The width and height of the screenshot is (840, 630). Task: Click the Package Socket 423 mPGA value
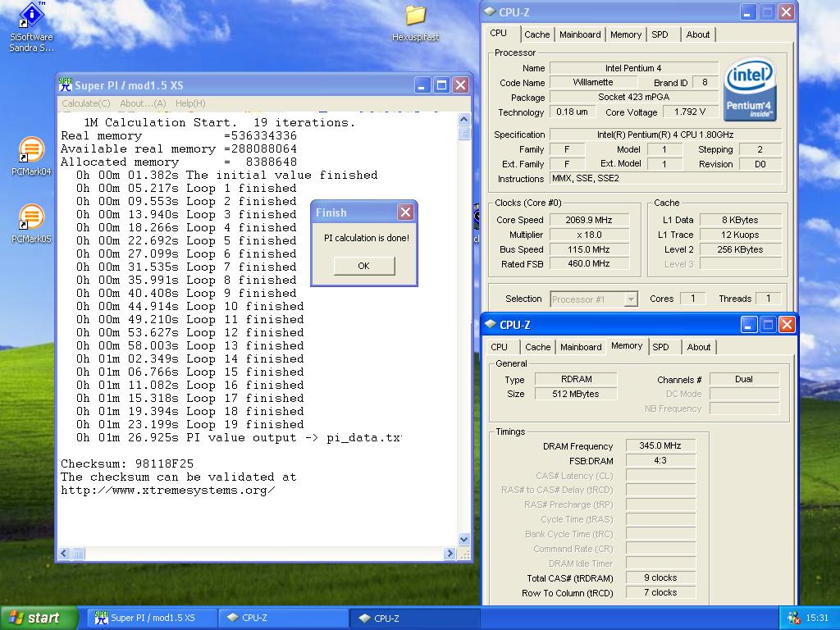pos(633,97)
